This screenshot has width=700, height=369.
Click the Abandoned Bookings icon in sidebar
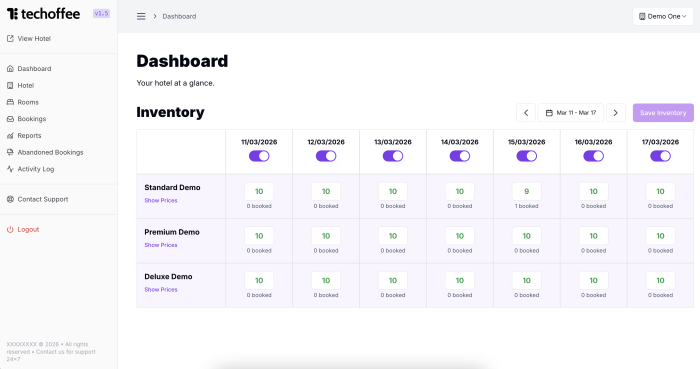click(10, 152)
